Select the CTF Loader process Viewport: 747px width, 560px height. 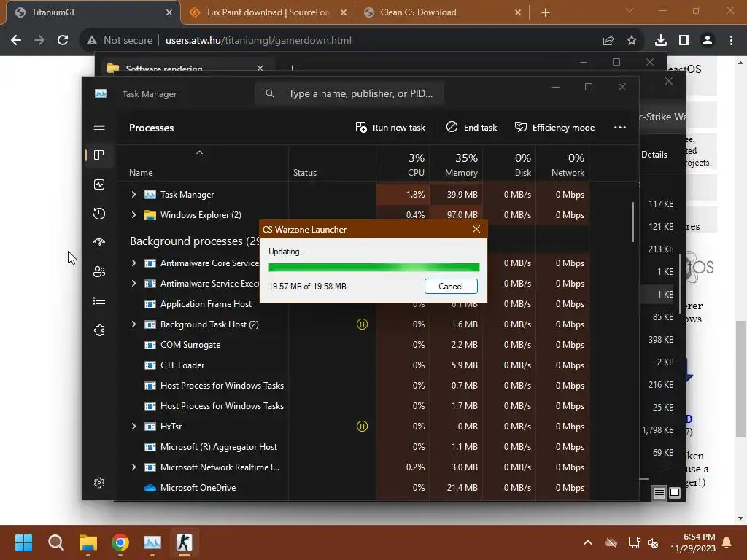click(182, 365)
